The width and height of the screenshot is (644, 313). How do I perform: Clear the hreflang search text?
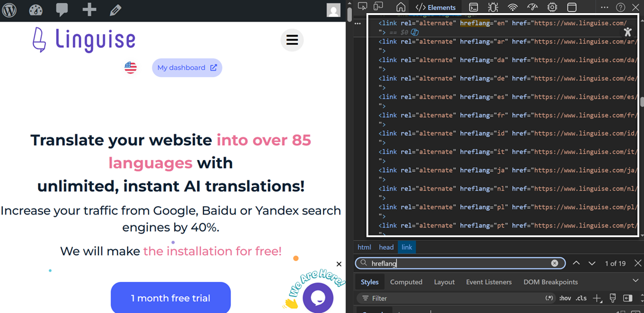(554, 263)
